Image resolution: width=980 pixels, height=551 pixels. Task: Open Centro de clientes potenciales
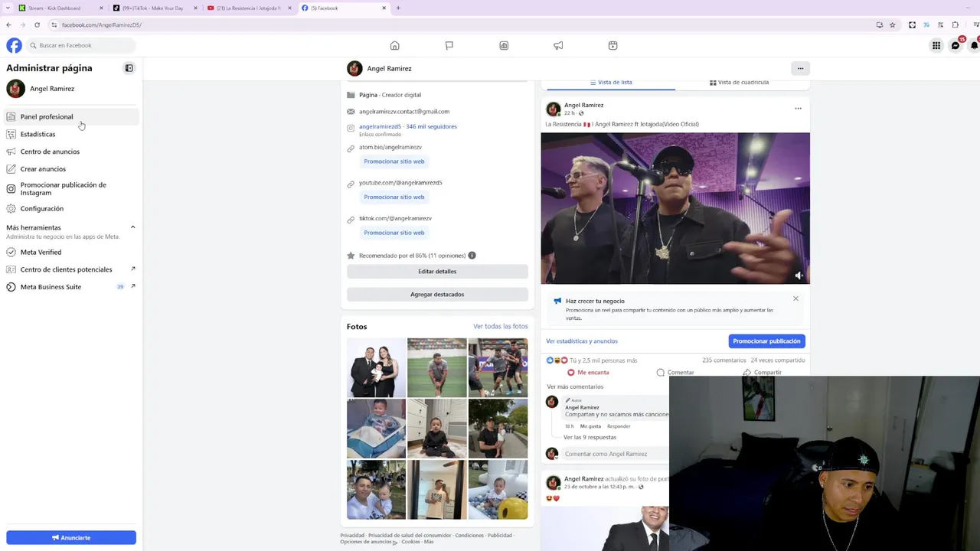[71, 269]
